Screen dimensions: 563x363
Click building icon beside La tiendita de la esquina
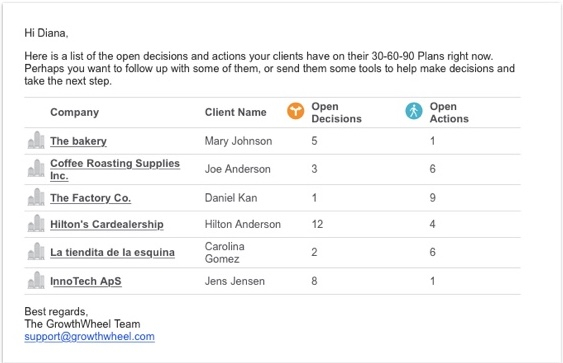(36, 251)
